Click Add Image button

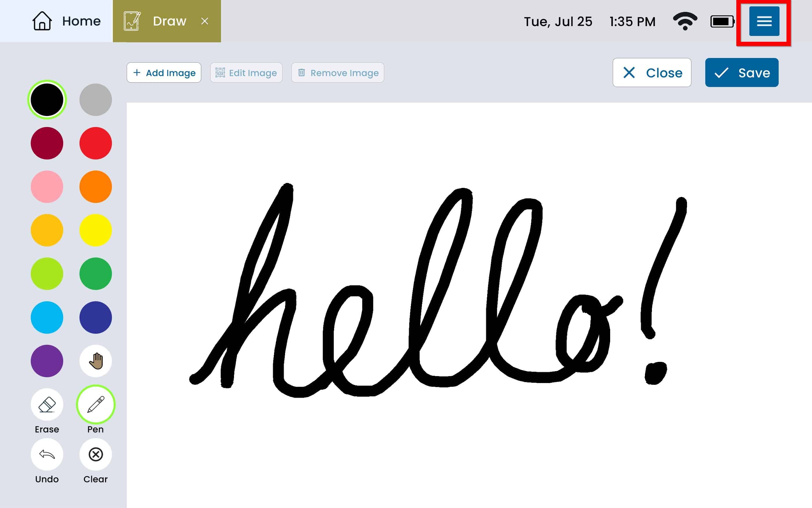pyautogui.click(x=163, y=73)
